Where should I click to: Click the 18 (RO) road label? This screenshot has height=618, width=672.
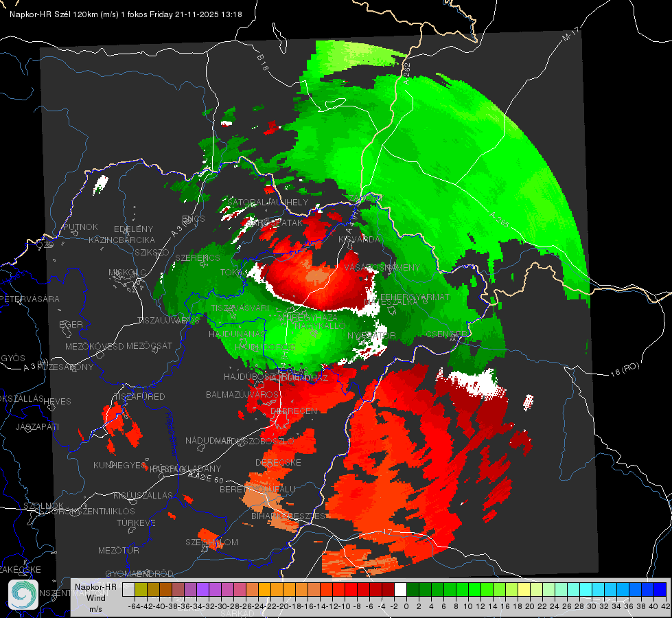(625, 369)
